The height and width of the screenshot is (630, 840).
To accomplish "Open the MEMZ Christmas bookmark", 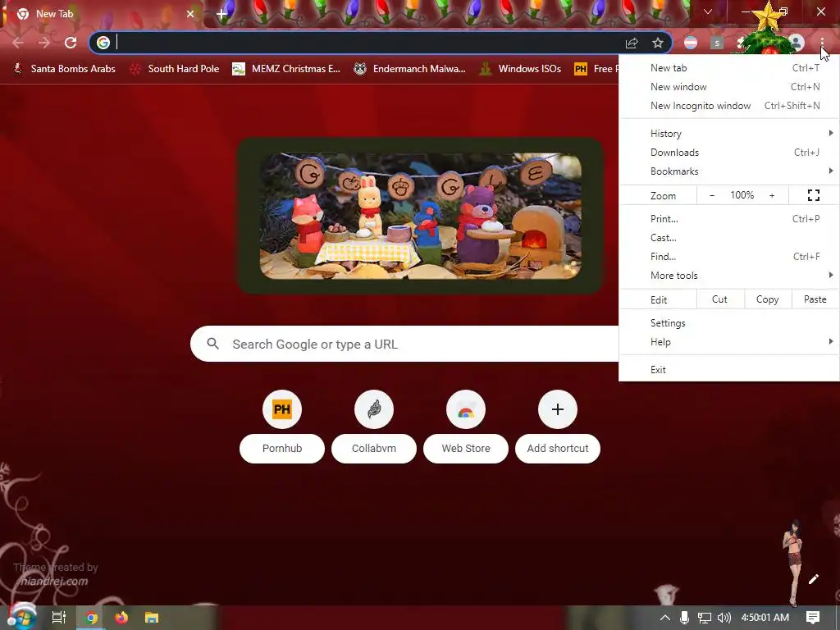I will tap(286, 69).
